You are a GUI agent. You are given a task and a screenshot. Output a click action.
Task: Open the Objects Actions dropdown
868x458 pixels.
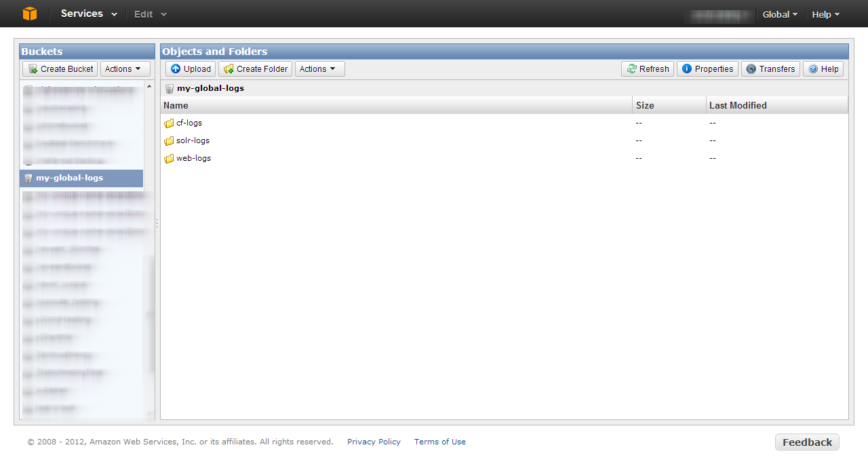click(x=319, y=69)
